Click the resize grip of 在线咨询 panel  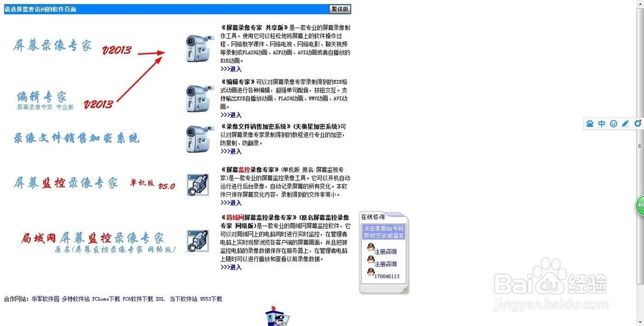(x=404, y=290)
